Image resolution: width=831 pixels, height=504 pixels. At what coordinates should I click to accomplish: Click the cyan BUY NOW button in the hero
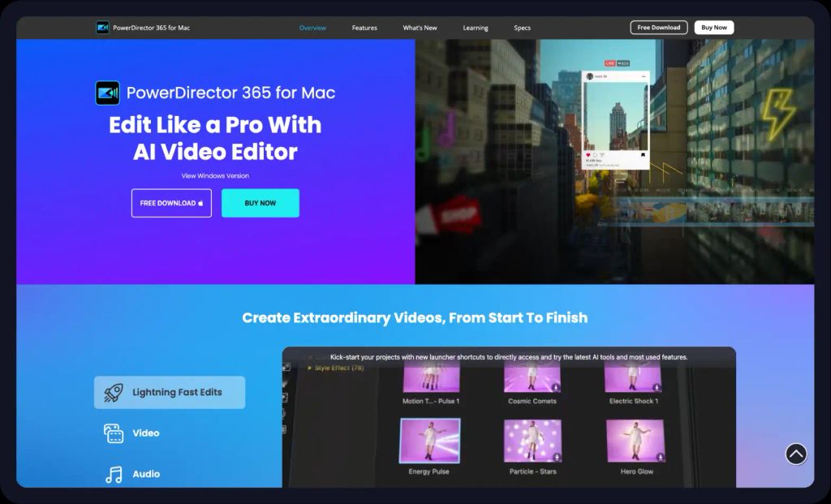click(260, 203)
